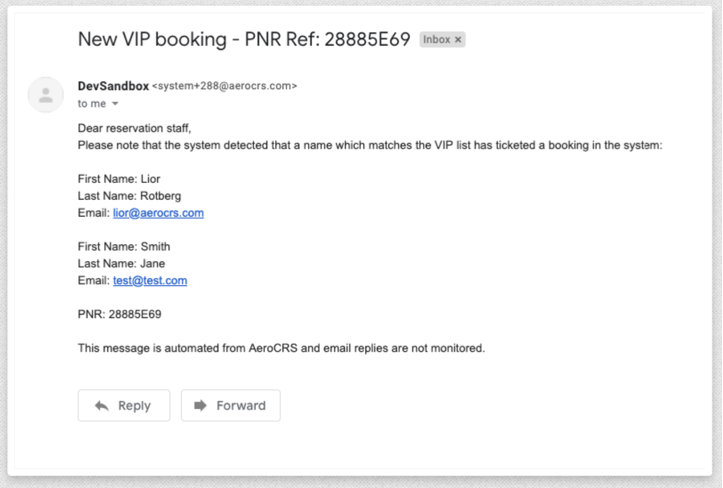Expand recipient details arrow beside 'to me'
Viewport: 723px width, 488px height.
pos(115,104)
